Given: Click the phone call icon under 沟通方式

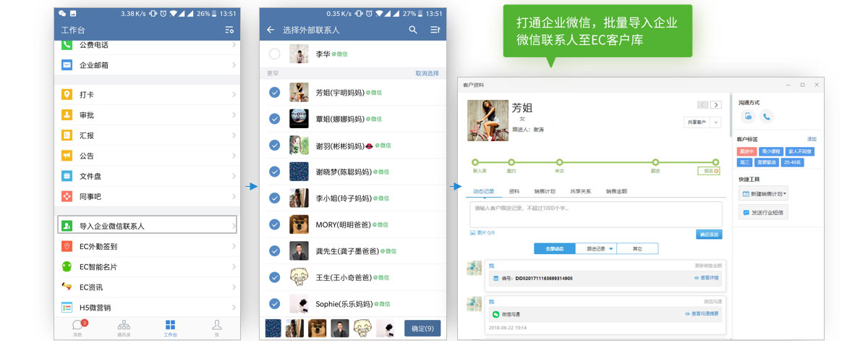Looking at the screenshot, I should [766, 116].
